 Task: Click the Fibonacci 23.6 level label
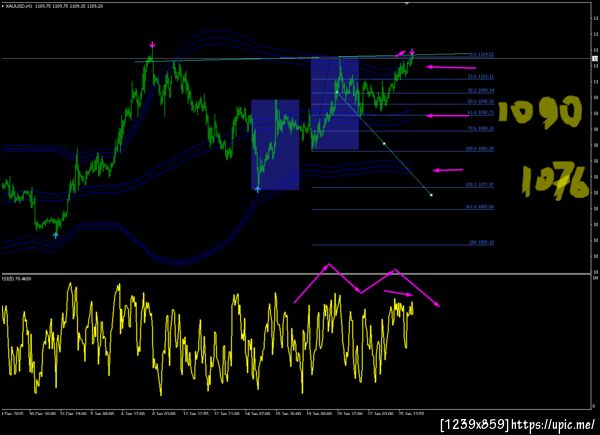tap(481, 77)
